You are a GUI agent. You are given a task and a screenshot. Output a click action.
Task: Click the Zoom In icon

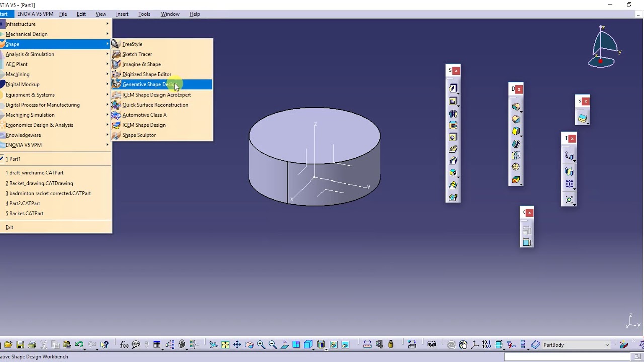261,345
